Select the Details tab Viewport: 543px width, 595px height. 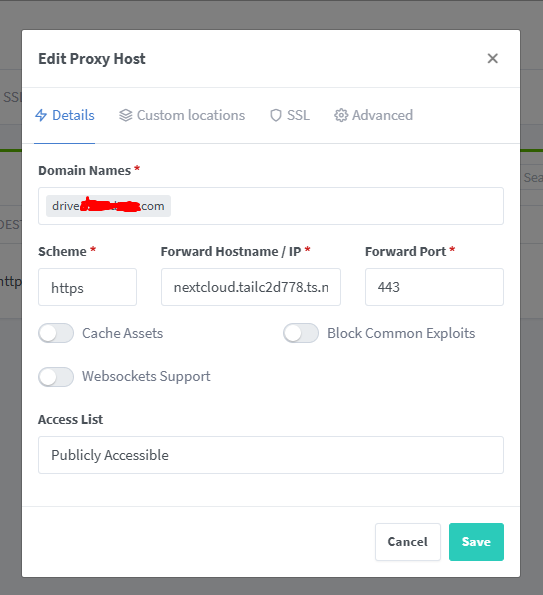[65, 115]
